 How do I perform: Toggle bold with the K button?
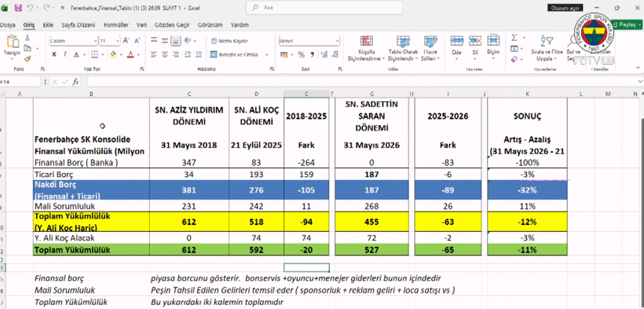[x=54, y=54]
